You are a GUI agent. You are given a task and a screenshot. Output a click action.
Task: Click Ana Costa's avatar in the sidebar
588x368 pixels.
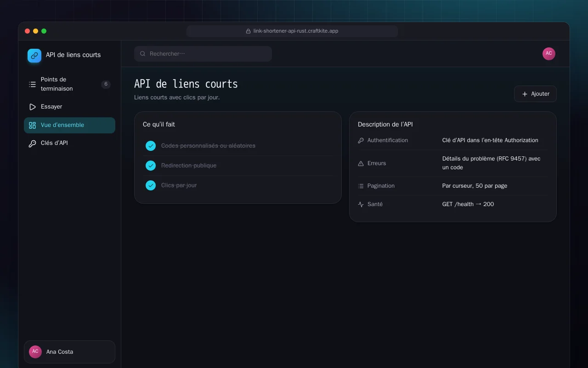click(35, 352)
